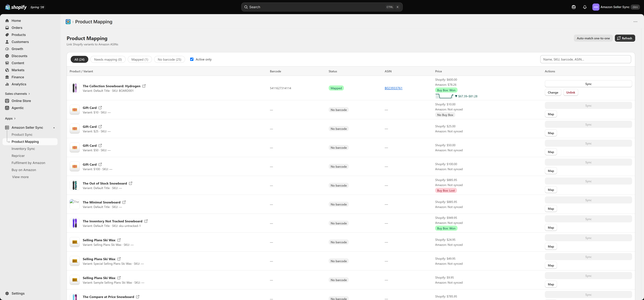Click the Refresh button
The height and width of the screenshot is (300, 644).
[x=625, y=38]
